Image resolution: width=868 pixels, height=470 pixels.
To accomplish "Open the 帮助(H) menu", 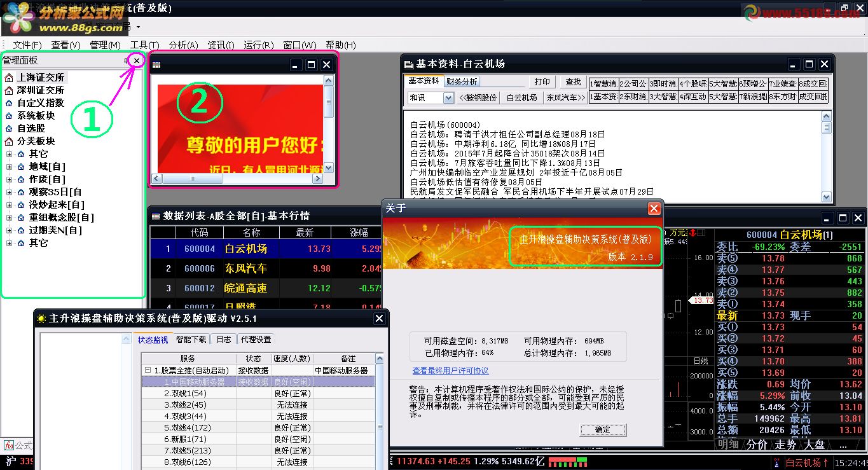I will point(341,45).
